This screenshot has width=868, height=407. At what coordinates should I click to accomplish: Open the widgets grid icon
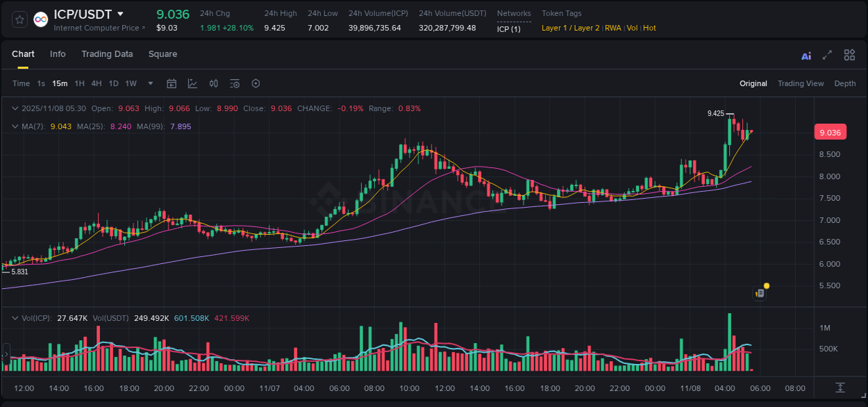coord(849,55)
